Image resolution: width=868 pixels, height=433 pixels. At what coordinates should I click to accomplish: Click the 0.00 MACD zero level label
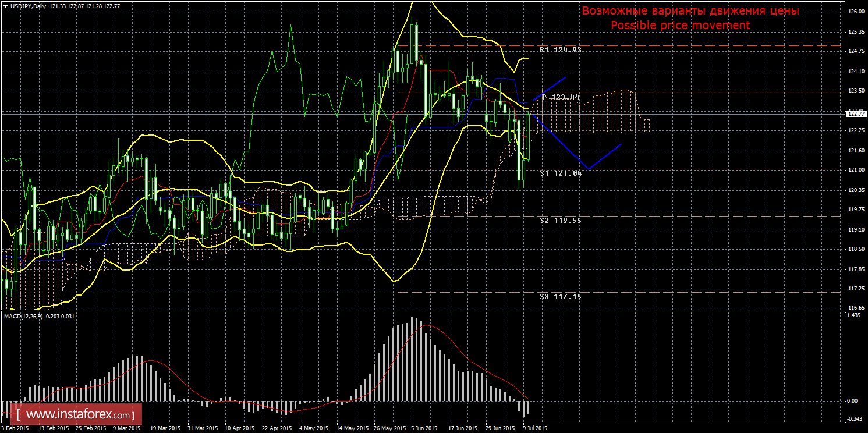click(x=854, y=401)
